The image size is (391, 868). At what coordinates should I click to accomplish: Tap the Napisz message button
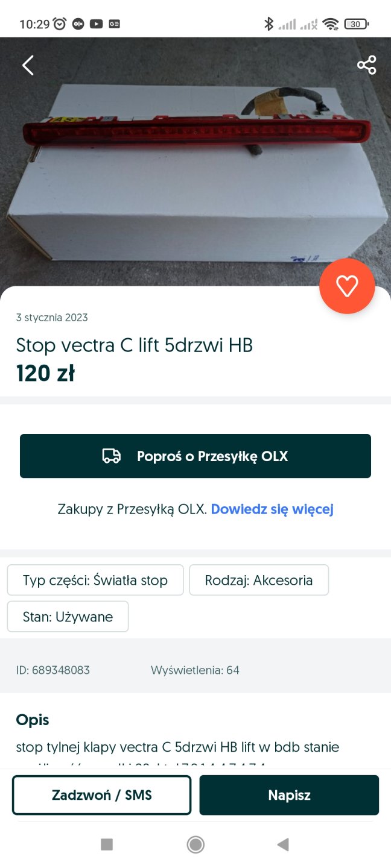(x=289, y=795)
